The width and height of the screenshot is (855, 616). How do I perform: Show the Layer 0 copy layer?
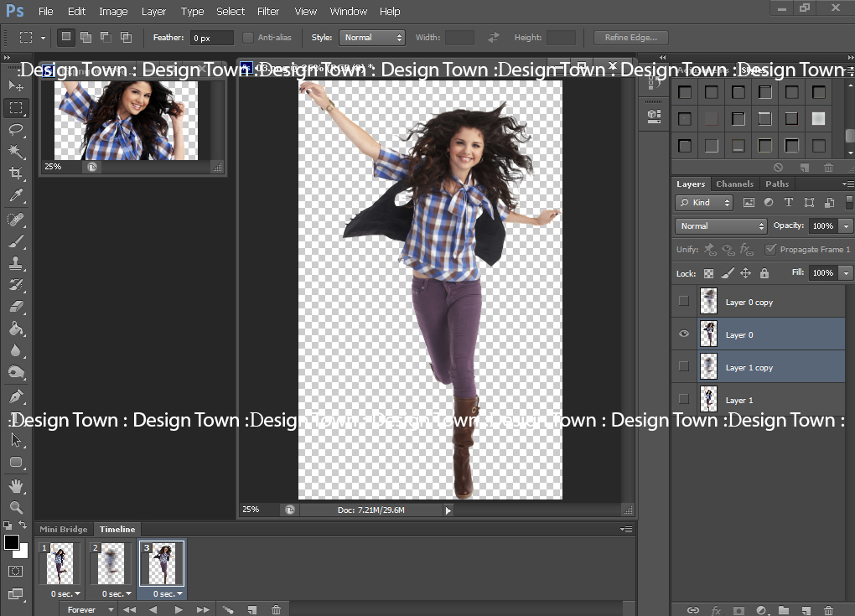coord(684,302)
